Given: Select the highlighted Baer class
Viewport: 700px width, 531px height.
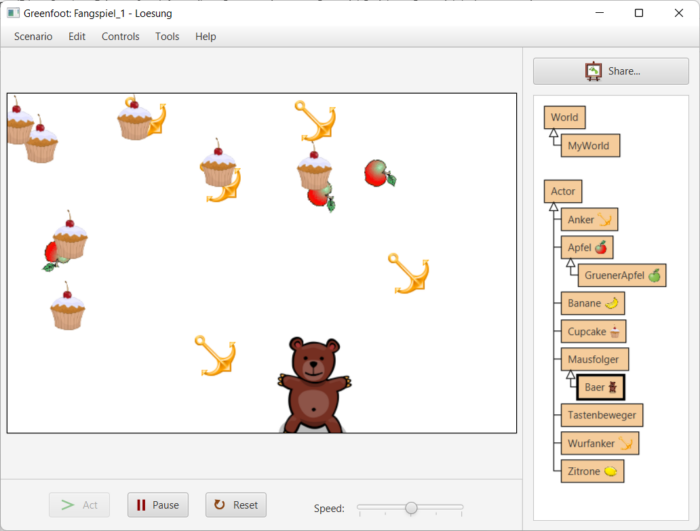Looking at the screenshot, I should [601, 386].
